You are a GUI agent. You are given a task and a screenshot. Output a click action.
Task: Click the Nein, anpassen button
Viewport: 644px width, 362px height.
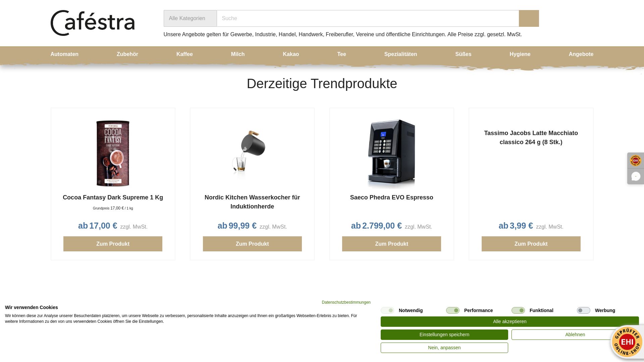[444, 348]
